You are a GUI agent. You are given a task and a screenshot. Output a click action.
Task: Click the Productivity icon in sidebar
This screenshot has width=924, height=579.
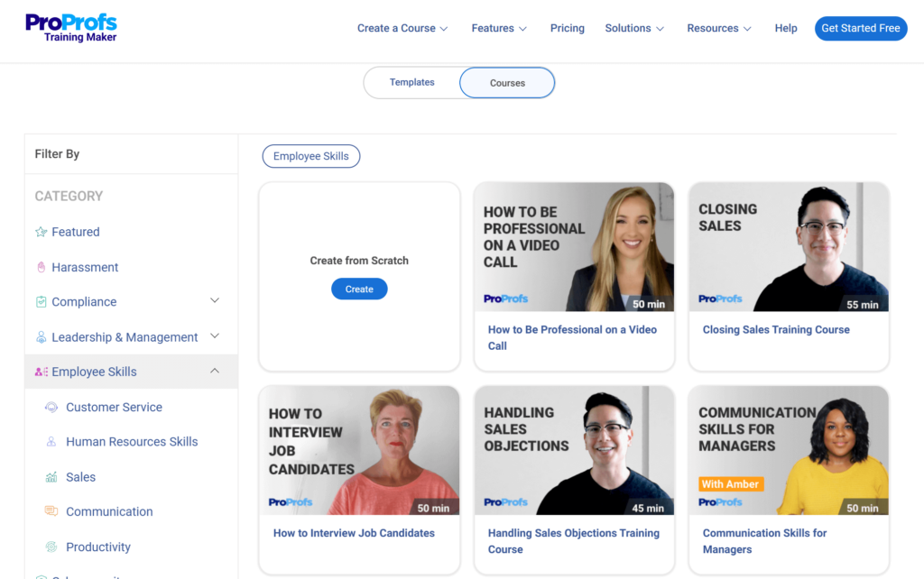click(x=51, y=547)
